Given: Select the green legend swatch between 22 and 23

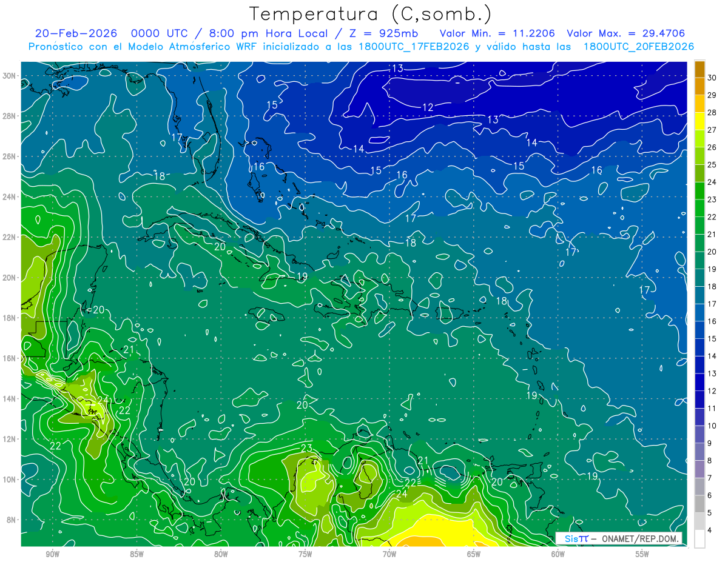Looking at the screenshot, I should pyautogui.click(x=699, y=209).
